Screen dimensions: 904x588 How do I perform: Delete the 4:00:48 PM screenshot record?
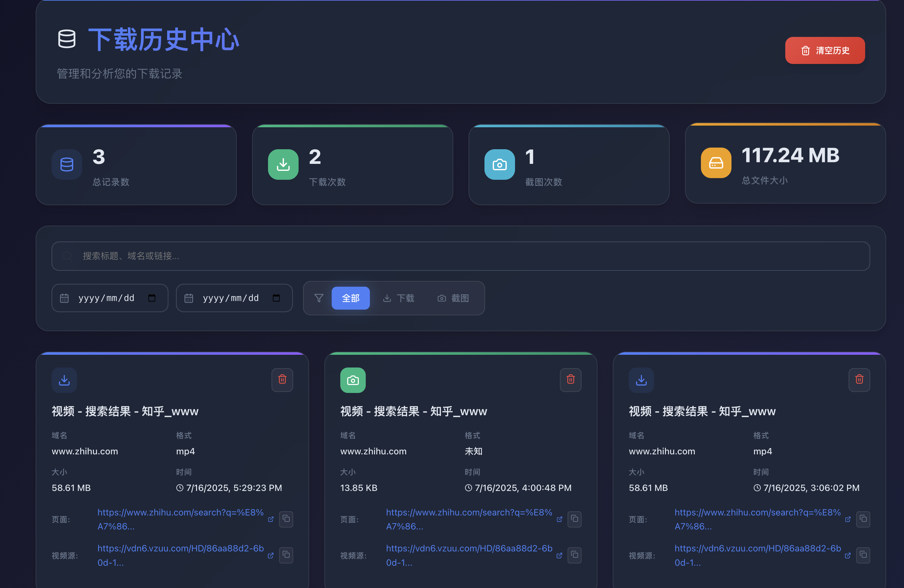[x=570, y=380]
